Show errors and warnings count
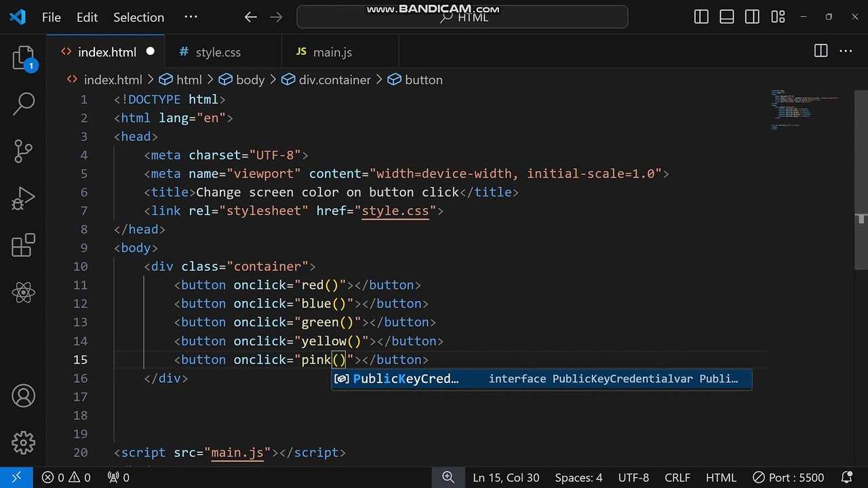 (x=66, y=478)
